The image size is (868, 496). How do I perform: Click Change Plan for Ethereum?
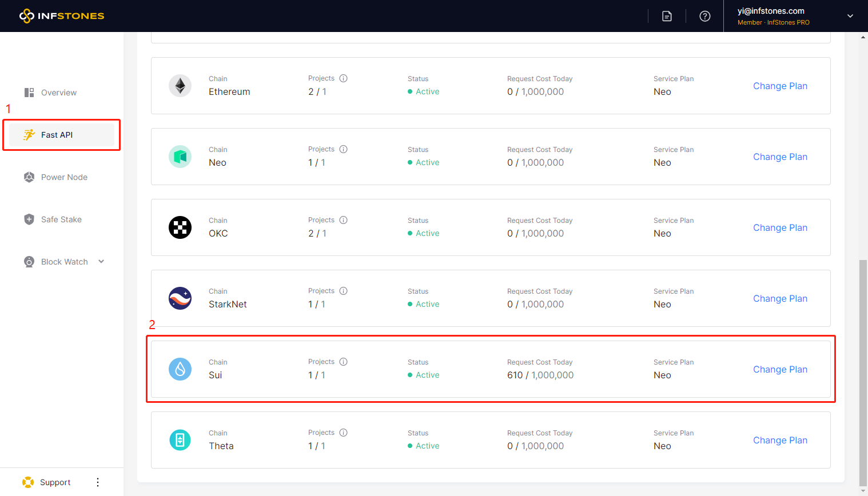[780, 86]
